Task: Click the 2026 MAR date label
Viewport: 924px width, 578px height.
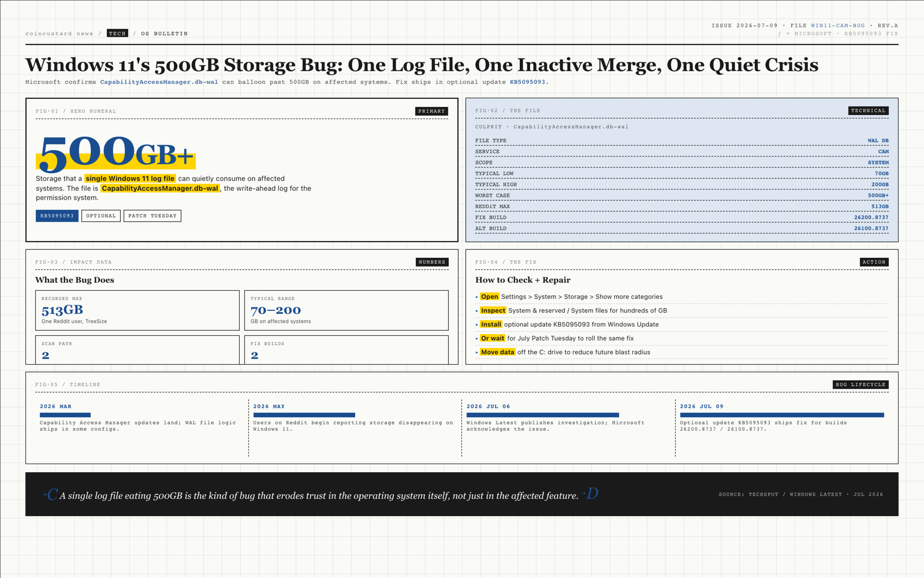Action: (x=55, y=406)
